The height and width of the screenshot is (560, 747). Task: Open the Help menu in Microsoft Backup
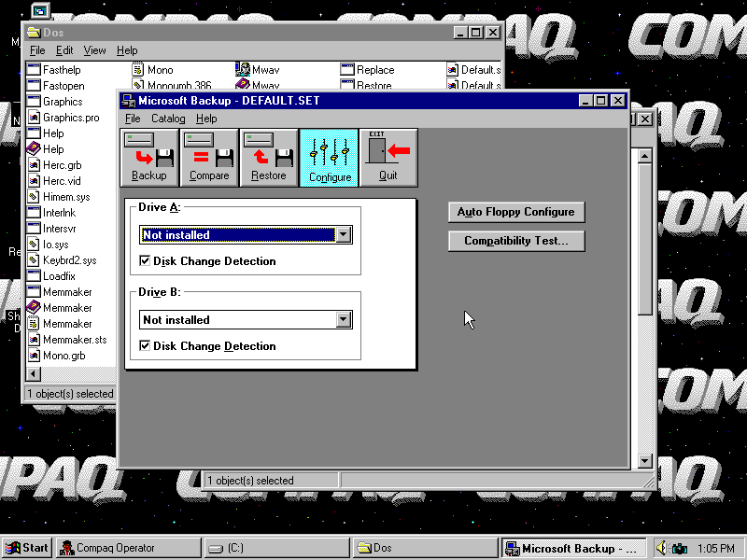point(206,119)
